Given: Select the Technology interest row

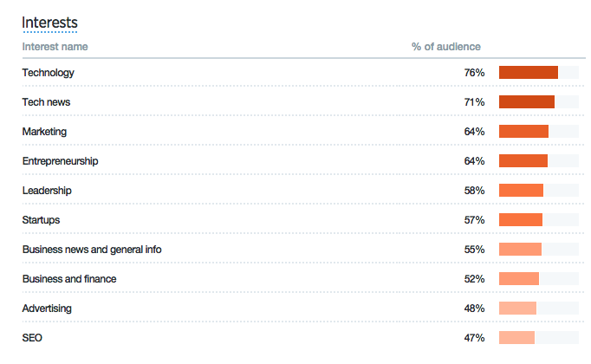Looking at the screenshot, I should pyautogui.click(x=49, y=73).
